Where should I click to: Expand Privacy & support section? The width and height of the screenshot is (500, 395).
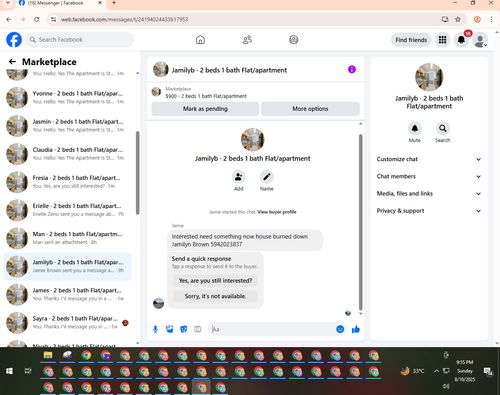tap(429, 211)
